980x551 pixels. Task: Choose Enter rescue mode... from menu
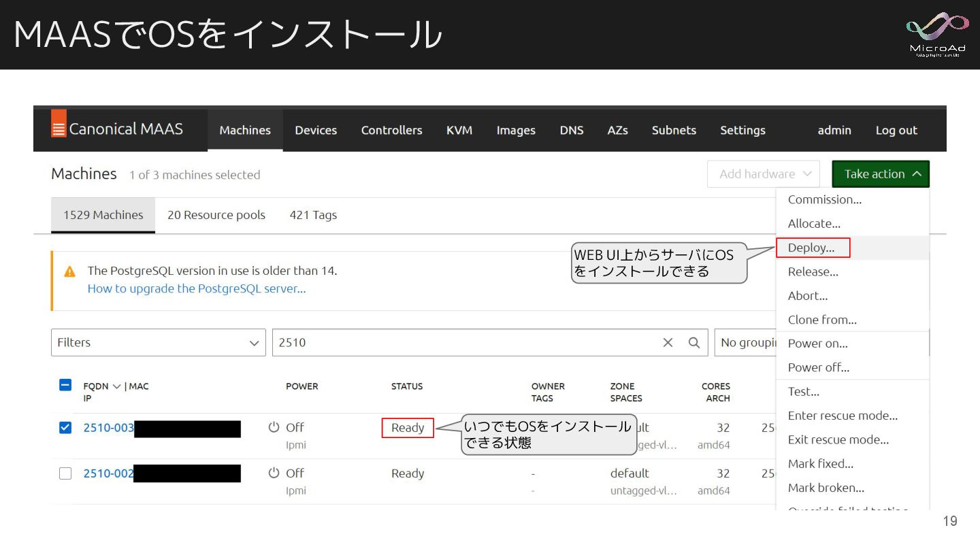852,416
